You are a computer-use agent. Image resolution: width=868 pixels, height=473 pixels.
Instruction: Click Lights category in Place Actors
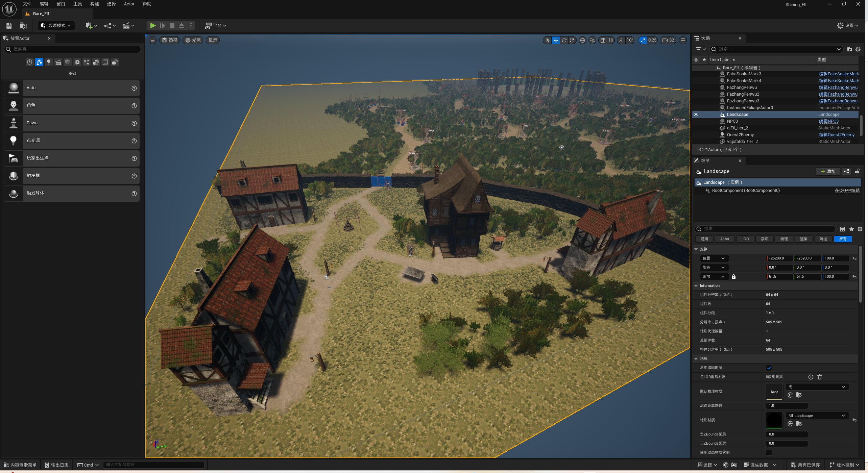(49, 62)
